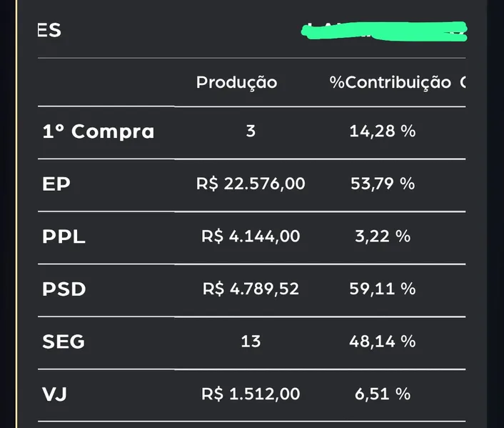Select the 53,79 % contribution cell

pyautogui.click(x=383, y=184)
